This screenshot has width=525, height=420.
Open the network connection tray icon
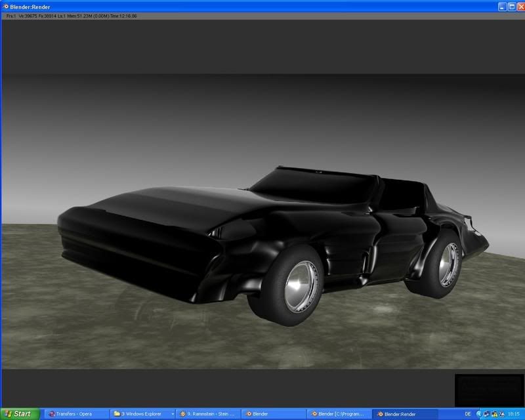(x=485, y=414)
